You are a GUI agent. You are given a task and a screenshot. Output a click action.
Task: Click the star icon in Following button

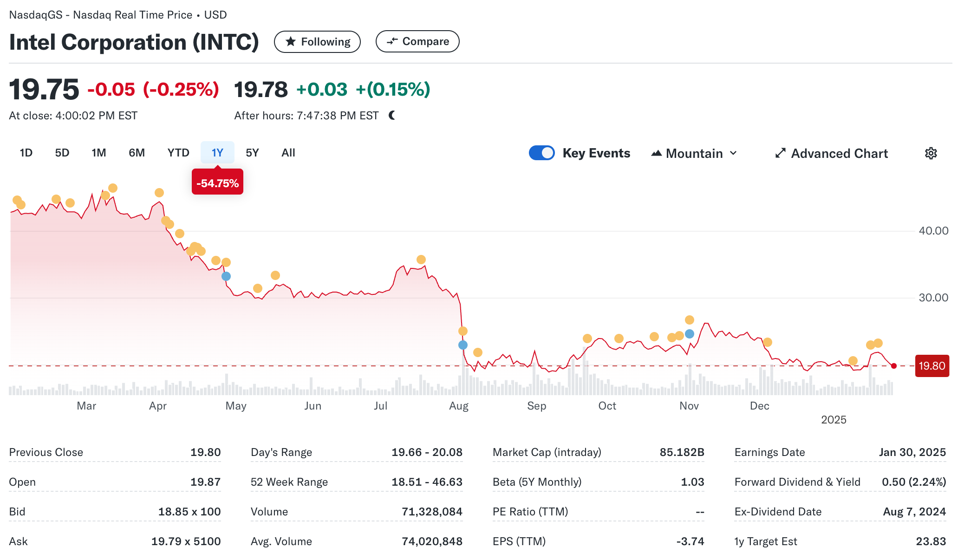click(x=291, y=42)
